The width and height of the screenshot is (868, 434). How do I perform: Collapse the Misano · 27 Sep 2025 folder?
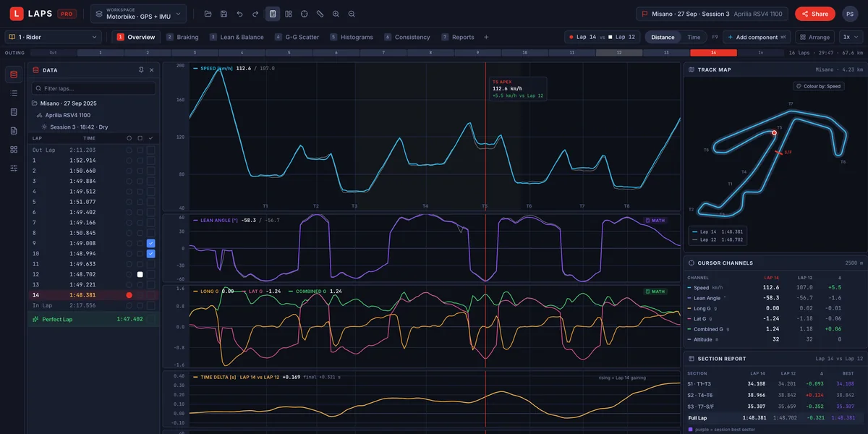64,103
